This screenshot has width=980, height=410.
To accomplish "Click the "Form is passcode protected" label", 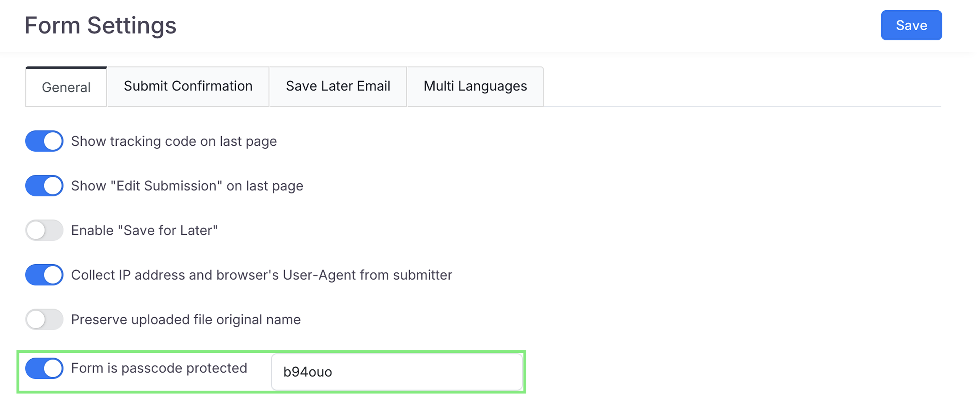I will tap(159, 368).
